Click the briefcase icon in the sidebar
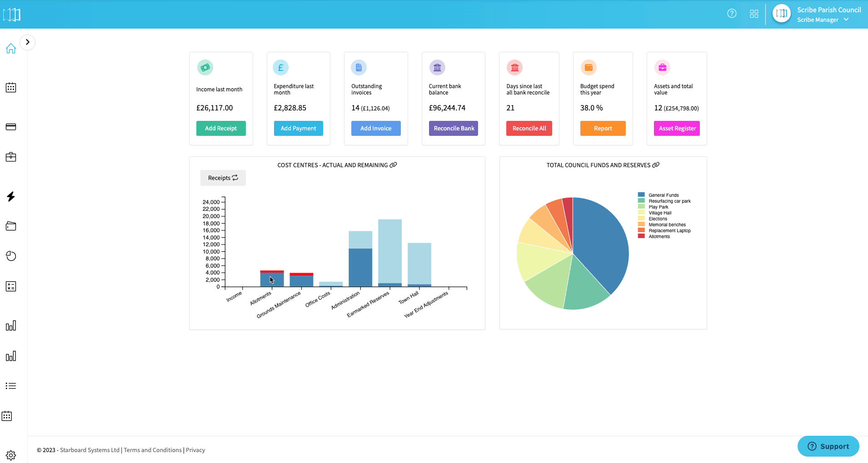The width and height of the screenshot is (868, 463). pos(11,157)
